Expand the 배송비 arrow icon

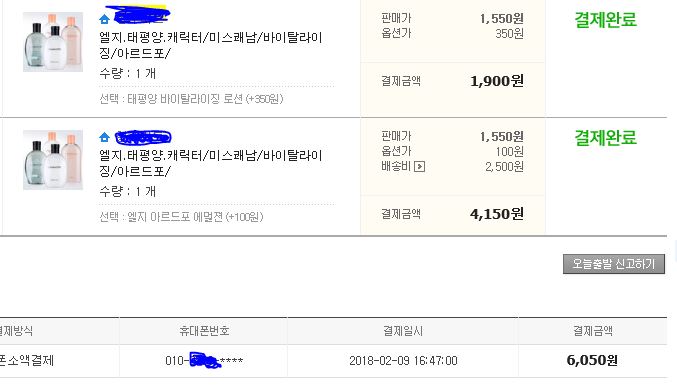(419, 166)
